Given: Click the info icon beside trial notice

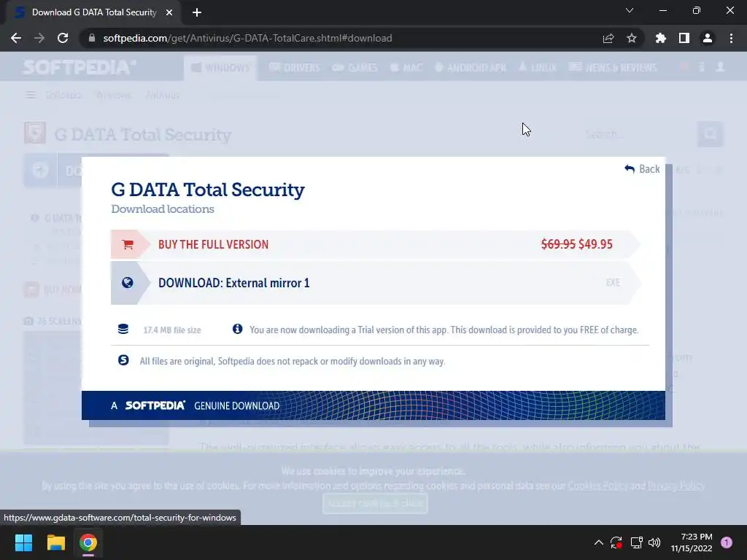Looking at the screenshot, I should 237,329.
